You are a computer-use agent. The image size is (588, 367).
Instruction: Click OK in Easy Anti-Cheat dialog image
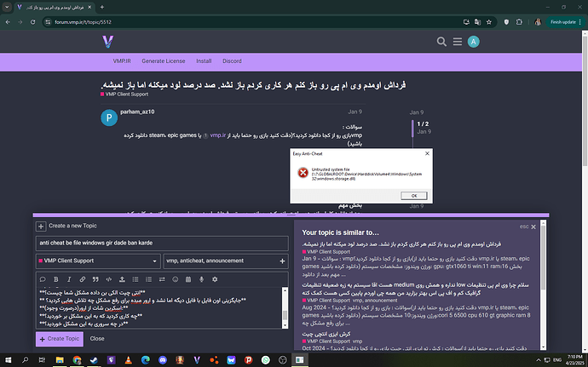[x=413, y=196]
